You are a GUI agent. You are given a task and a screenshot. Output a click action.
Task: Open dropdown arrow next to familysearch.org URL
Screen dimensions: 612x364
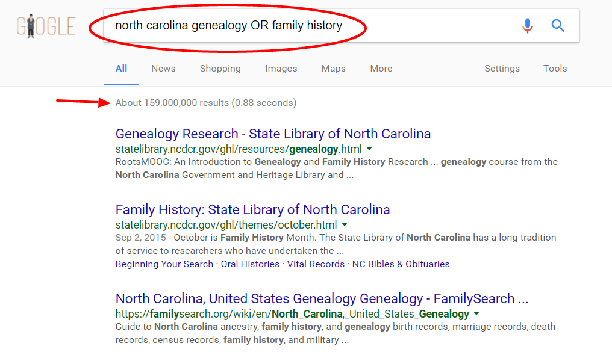(x=476, y=313)
